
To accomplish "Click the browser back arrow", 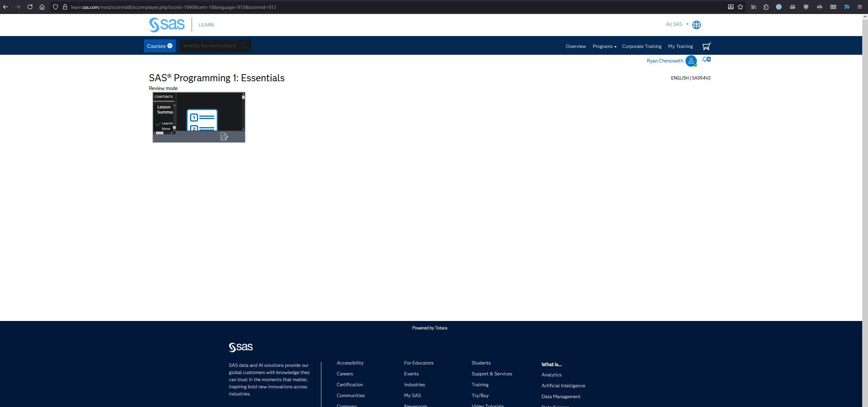I will pos(5,7).
